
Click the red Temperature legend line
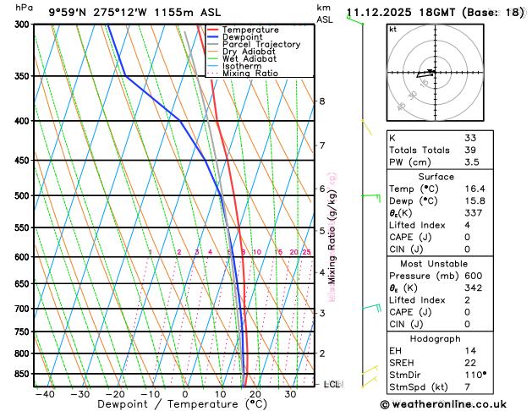pos(212,30)
